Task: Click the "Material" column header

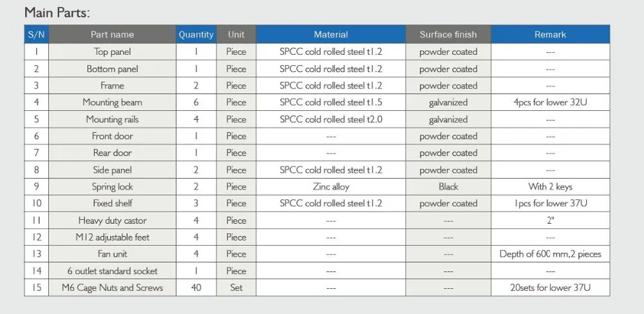Action: (330, 35)
